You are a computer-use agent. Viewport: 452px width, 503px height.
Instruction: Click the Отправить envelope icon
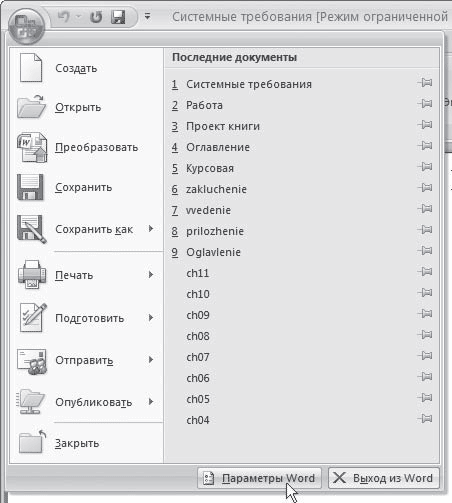pyautogui.click(x=32, y=361)
